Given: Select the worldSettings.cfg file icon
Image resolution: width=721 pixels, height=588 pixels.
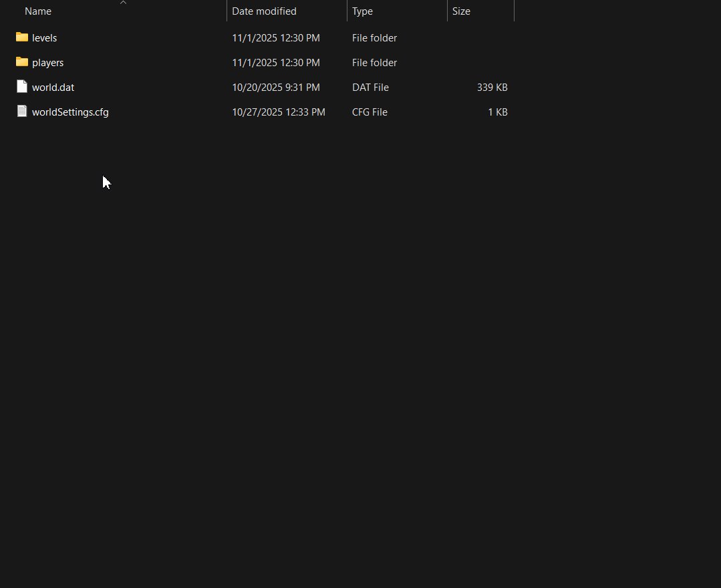Looking at the screenshot, I should click(x=22, y=112).
